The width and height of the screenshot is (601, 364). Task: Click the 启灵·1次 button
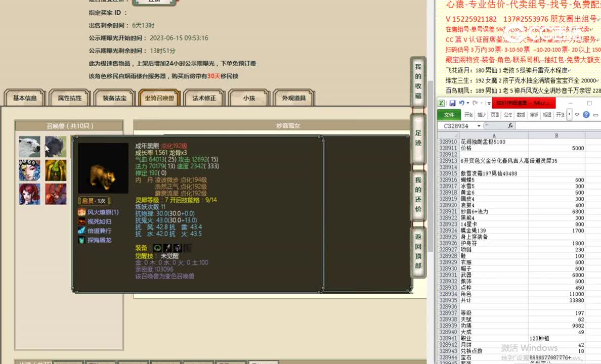tap(94, 200)
